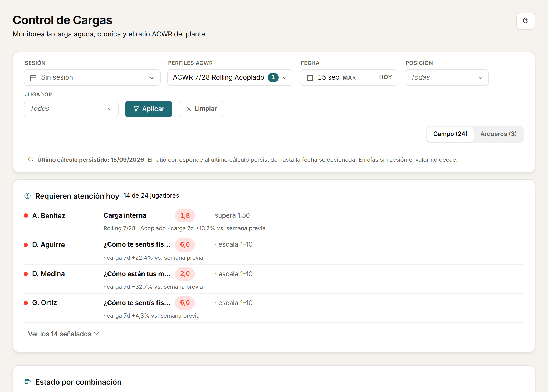Viewport: 548px width, 392px height.
Task: Open the help question-mark icon button
Action: pos(526,21)
